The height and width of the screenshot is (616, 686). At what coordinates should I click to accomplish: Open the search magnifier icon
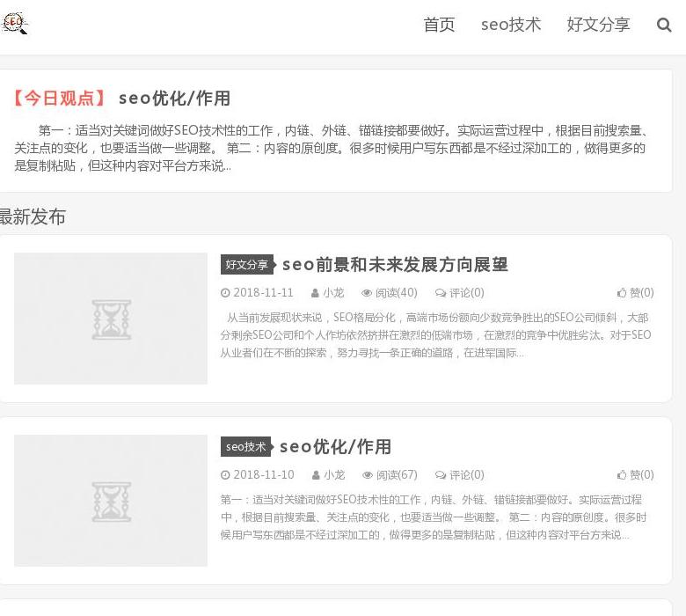664,25
